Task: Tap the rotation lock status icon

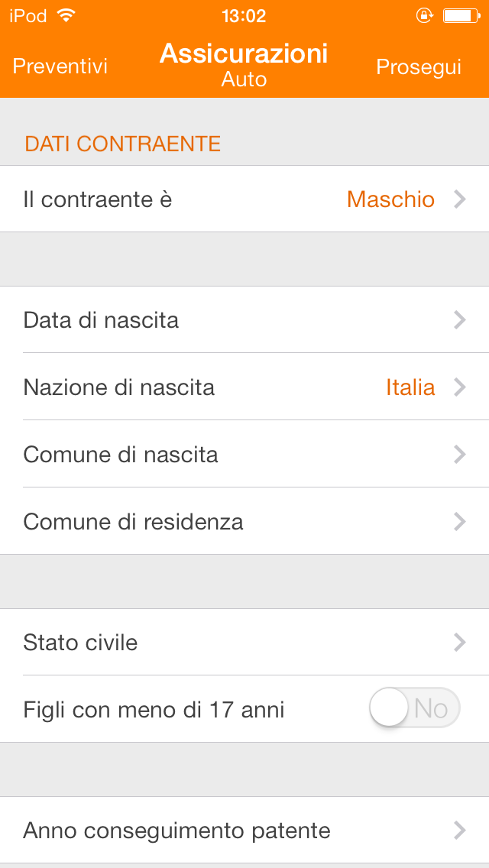Action: coord(424,15)
